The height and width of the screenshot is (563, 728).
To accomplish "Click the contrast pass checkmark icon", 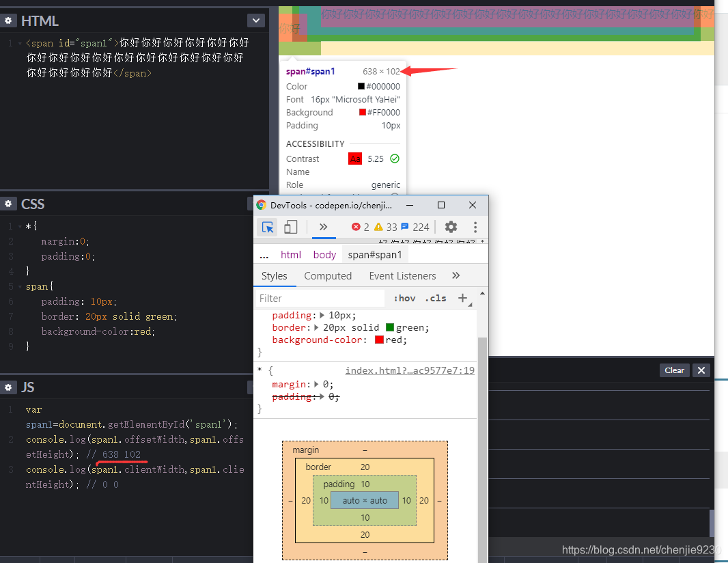I will pyautogui.click(x=395, y=159).
